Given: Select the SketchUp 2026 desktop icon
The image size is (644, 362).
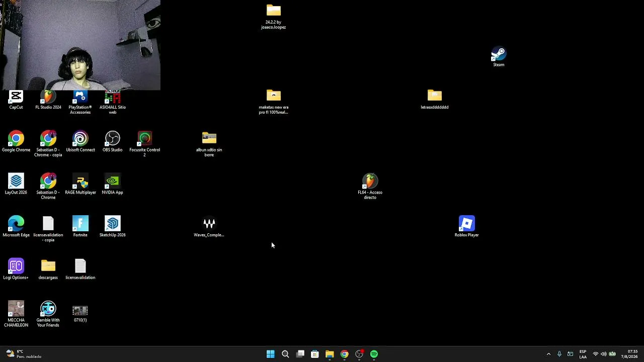Looking at the screenshot, I should click(113, 227).
